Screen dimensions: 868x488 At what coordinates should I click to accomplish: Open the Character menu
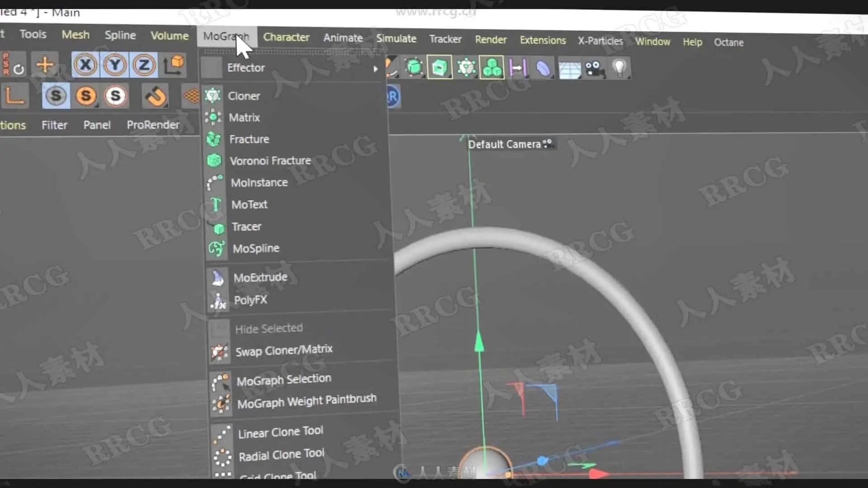tap(286, 38)
